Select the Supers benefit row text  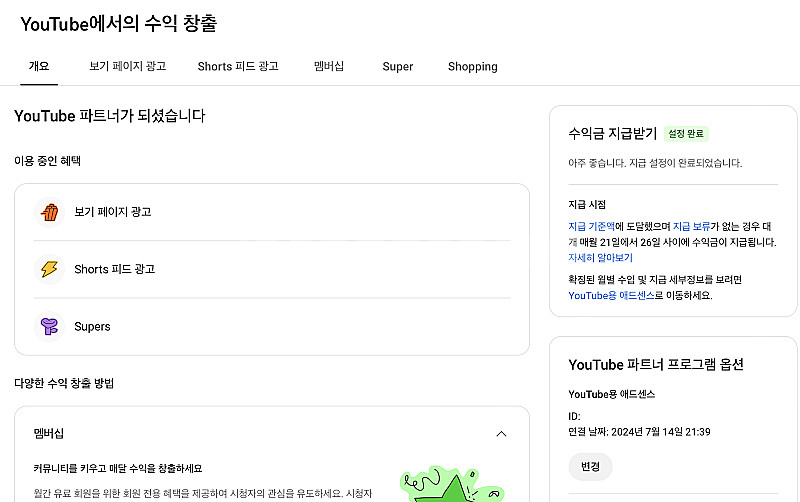click(x=92, y=327)
